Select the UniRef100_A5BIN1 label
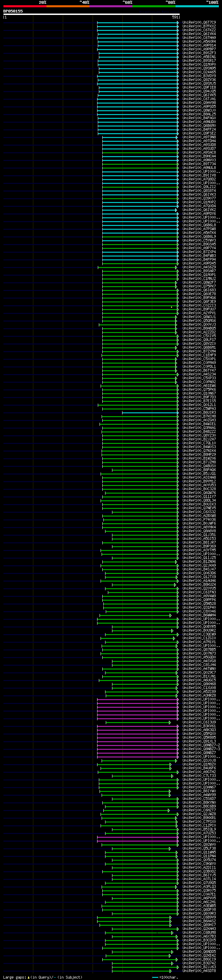222x980 pixels. click(199, 57)
